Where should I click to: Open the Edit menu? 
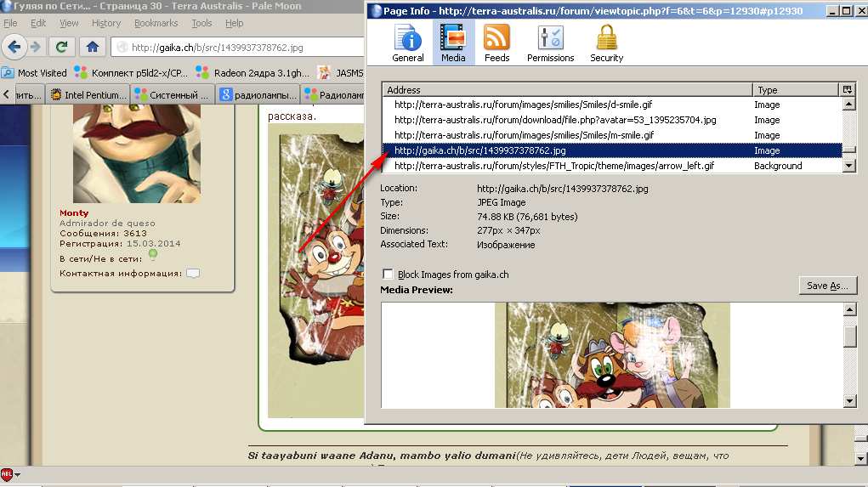pos(38,23)
